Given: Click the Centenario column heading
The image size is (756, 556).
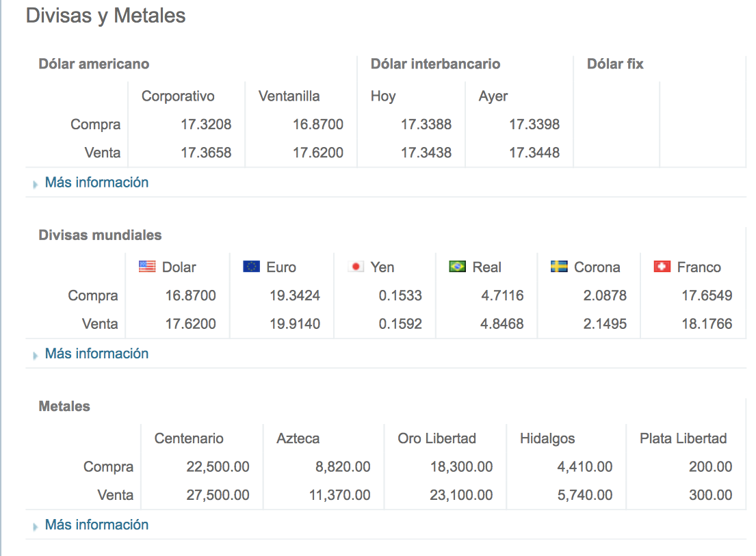Looking at the screenshot, I should point(189,438).
